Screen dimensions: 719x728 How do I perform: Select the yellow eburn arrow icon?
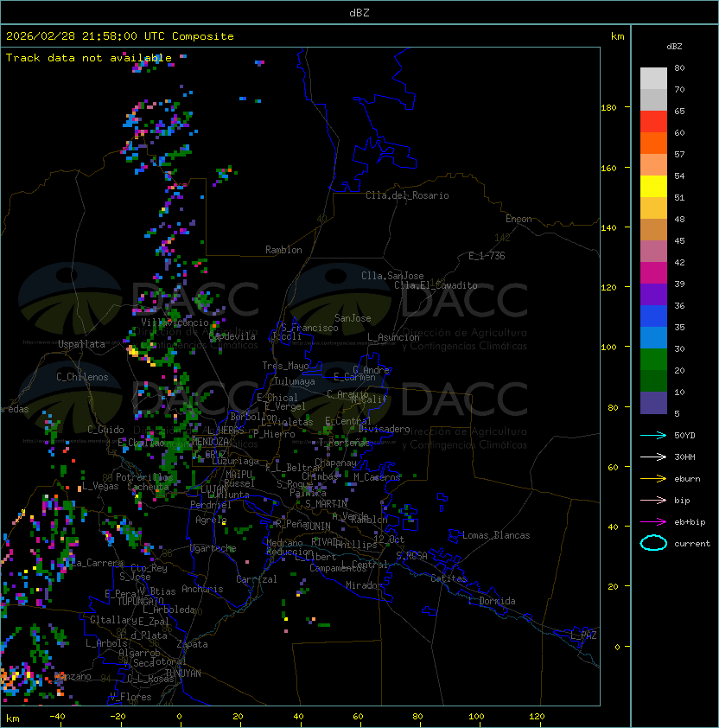coord(653,478)
